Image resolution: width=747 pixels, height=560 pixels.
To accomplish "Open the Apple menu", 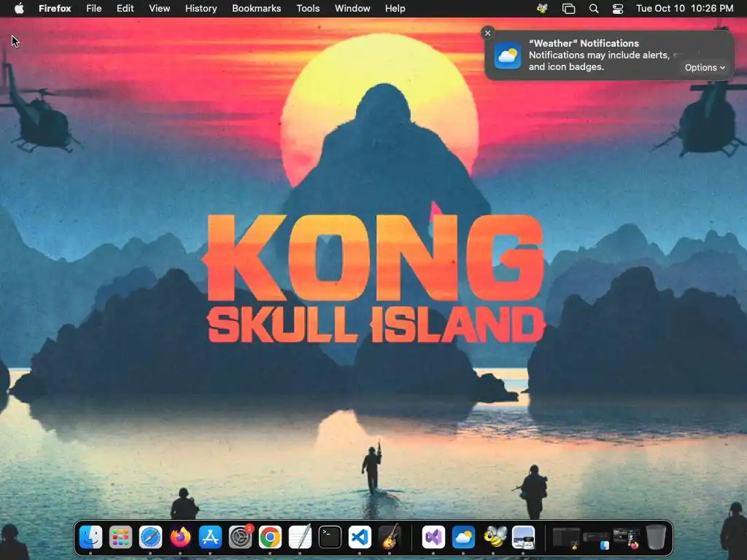I will 19,9.
